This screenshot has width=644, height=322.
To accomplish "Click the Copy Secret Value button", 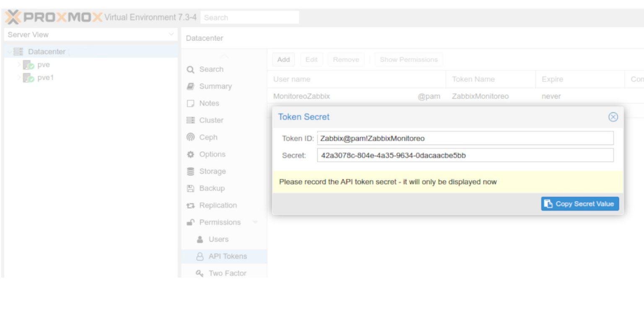I will (580, 204).
